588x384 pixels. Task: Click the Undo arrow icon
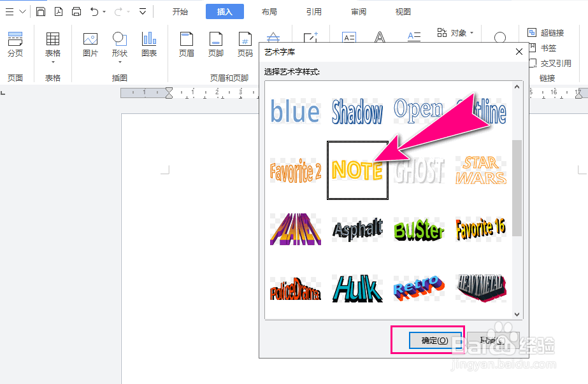pos(94,12)
